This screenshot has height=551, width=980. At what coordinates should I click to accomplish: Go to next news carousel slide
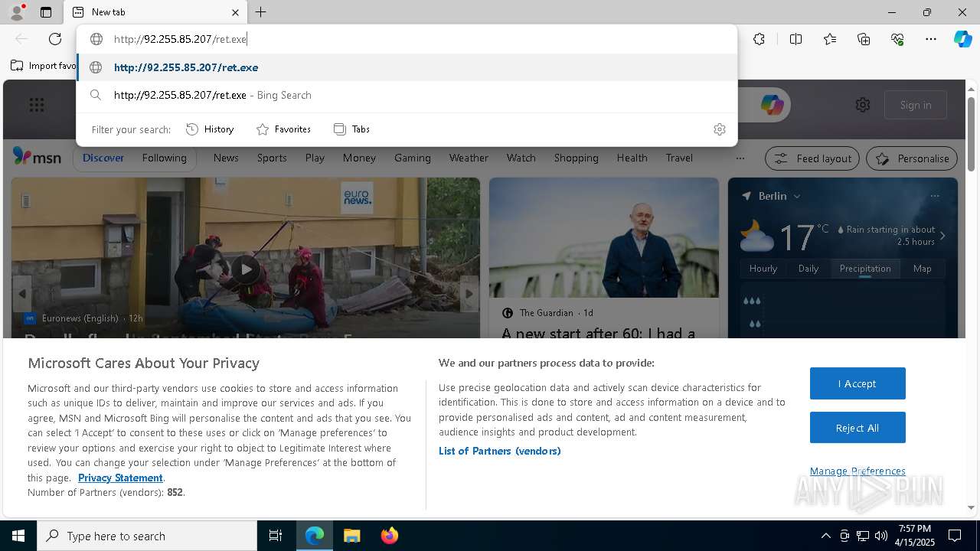pos(469,294)
